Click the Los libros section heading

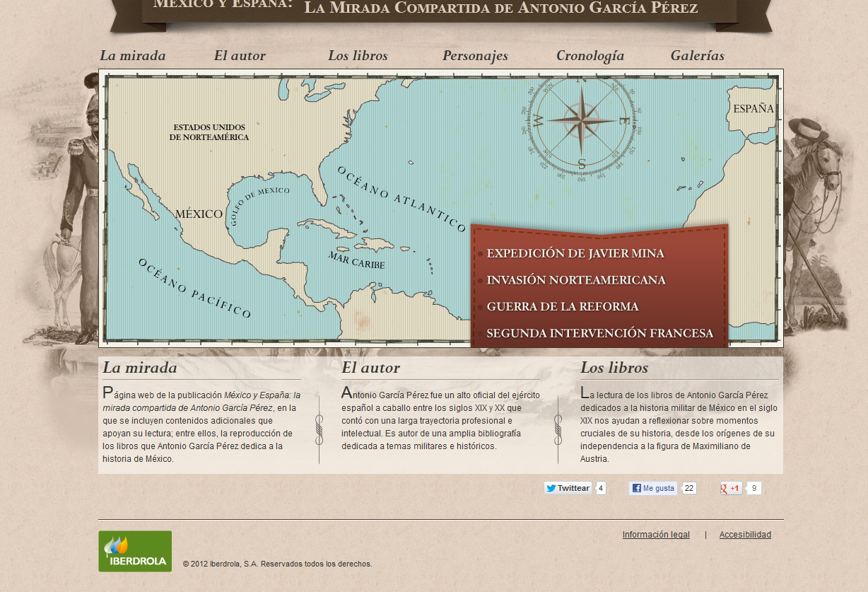(614, 368)
